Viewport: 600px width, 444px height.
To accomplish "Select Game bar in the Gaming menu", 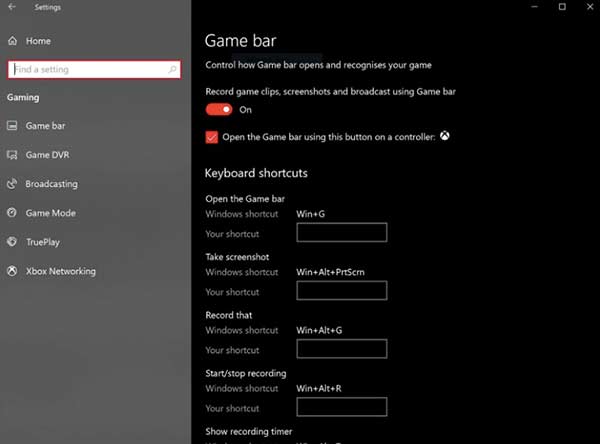I will pyautogui.click(x=45, y=126).
